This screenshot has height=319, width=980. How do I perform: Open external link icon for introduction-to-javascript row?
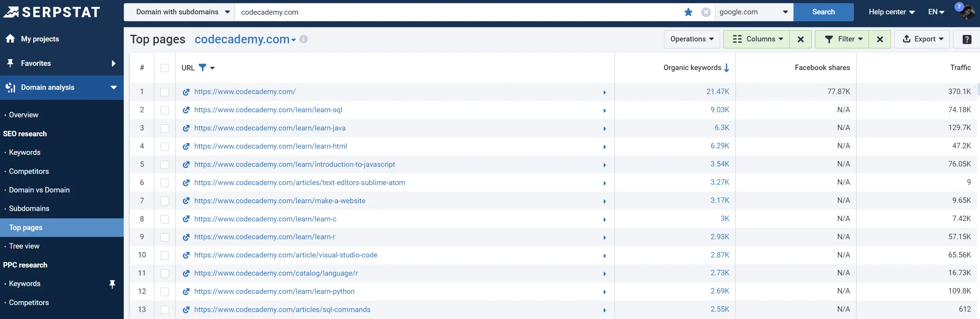(186, 165)
